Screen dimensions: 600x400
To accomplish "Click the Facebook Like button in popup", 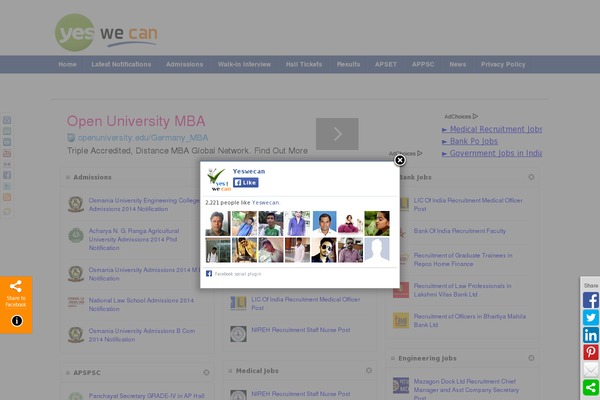I will pyautogui.click(x=246, y=183).
